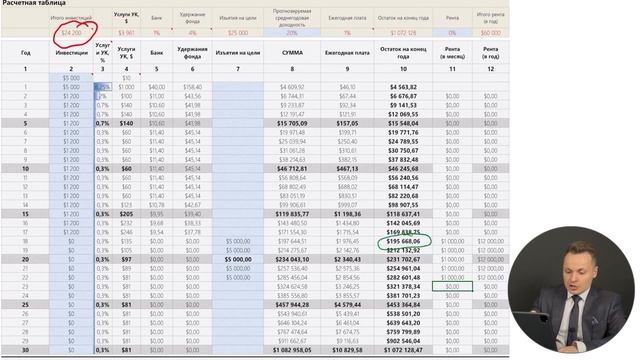Screen dimensions: 640x360
Task: Click final balance $1 072 128,47
Action: tap(403, 350)
